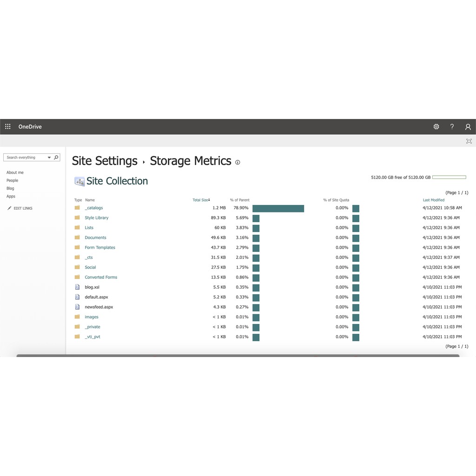Open the Form Templates folder link
Screen dimensions: 476x476
(99, 247)
